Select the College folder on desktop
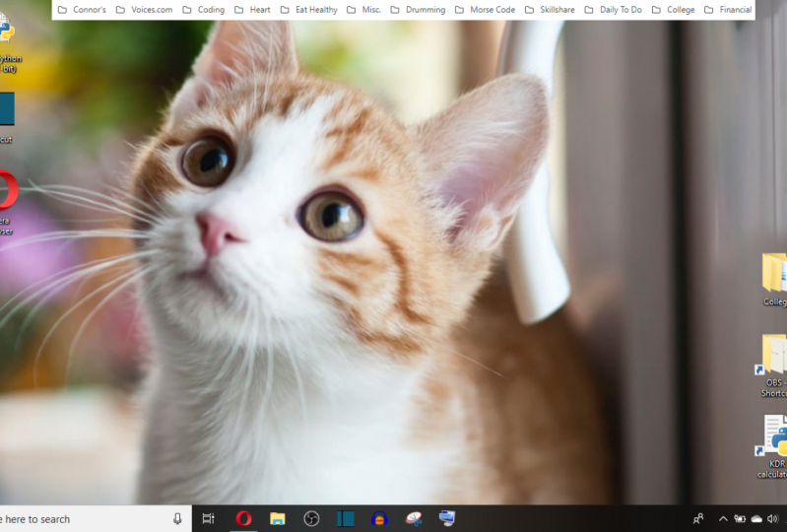The image size is (787, 532). (x=774, y=279)
